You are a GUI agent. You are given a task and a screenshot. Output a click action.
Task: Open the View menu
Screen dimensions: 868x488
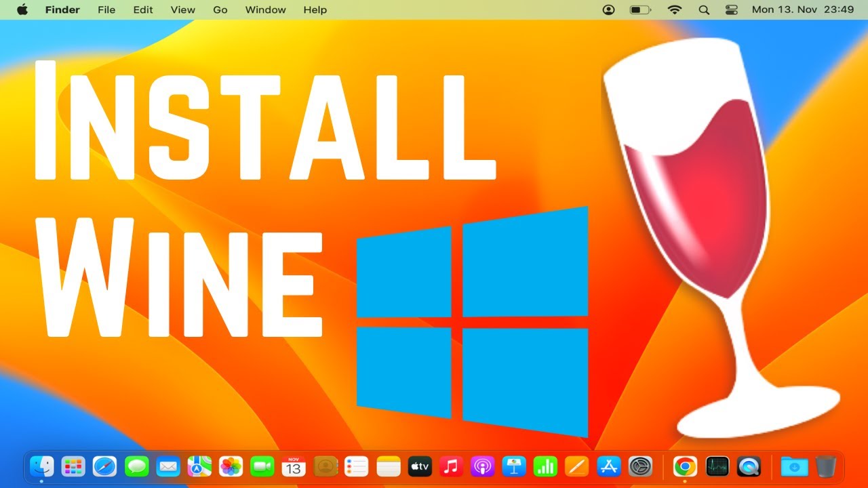pyautogui.click(x=183, y=9)
